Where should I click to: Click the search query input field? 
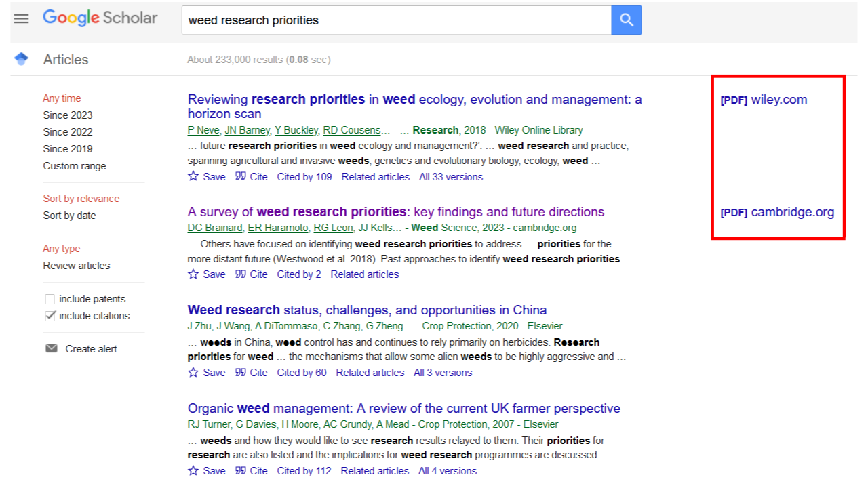[397, 20]
